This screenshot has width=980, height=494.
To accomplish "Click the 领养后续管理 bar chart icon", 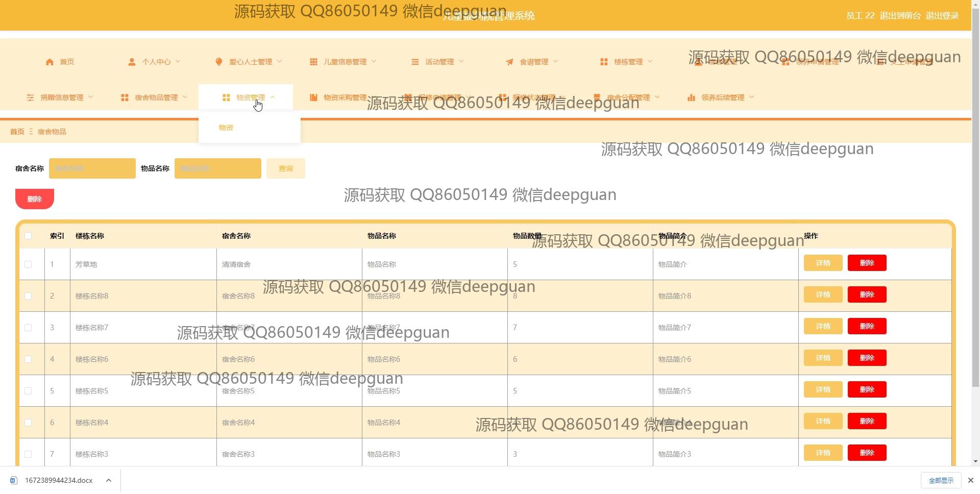I will (x=691, y=97).
